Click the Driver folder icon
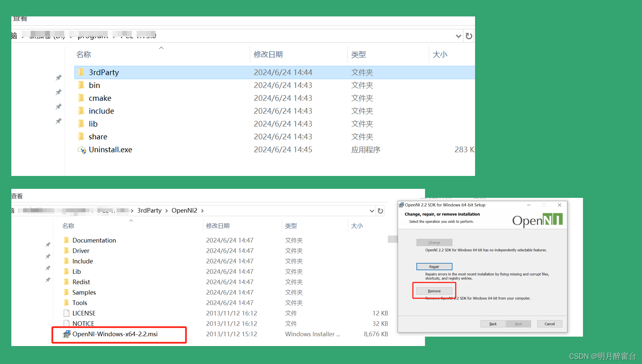Image resolution: width=642 pixels, height=364 pixels. pos(66,251)
